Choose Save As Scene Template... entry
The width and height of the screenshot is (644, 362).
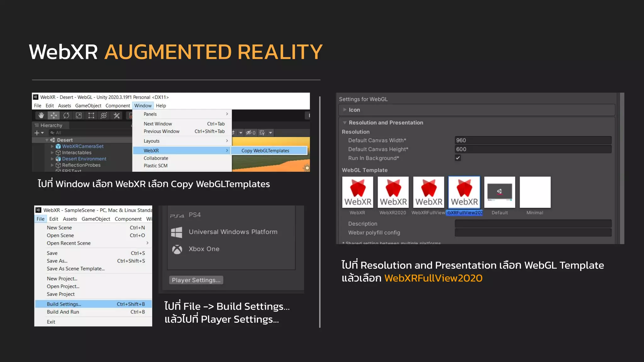click(93, 269)
